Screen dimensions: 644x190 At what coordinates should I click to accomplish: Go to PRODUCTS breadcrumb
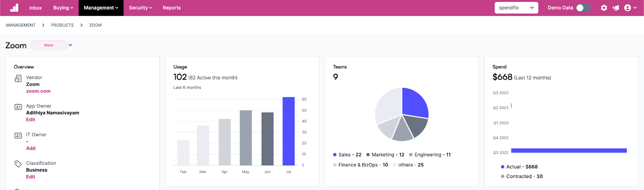62,25
